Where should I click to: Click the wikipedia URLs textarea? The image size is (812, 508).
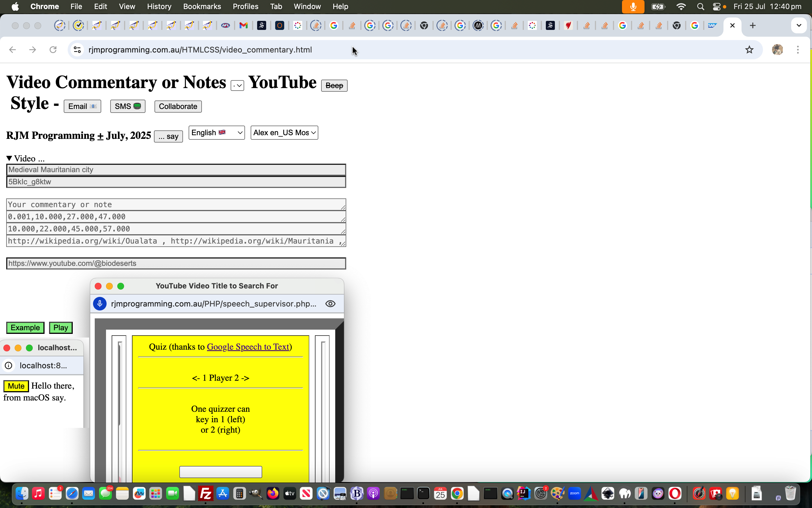click(x=176, y=241)
